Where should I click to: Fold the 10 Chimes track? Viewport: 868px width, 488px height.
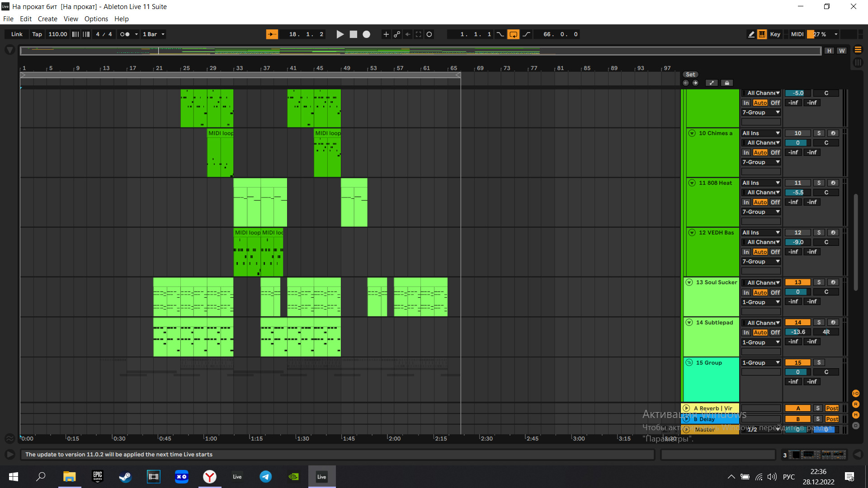692,133
